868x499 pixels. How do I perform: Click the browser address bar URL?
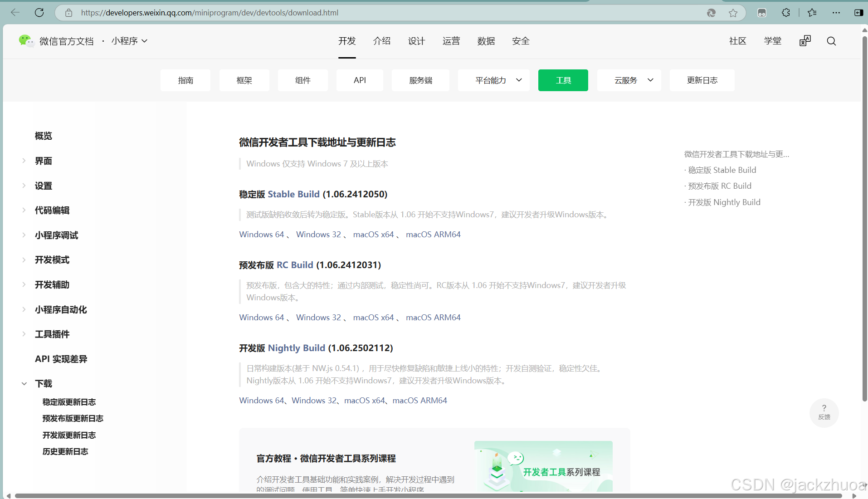(210, 13)
